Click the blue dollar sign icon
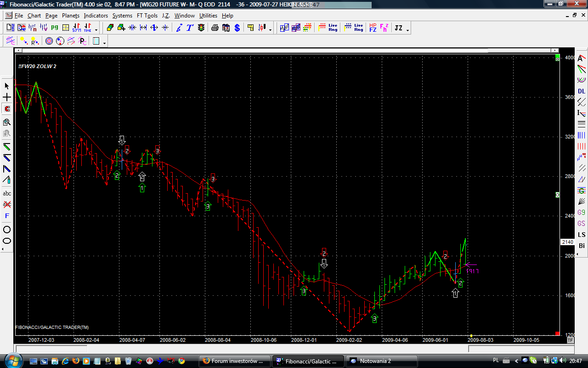588x368 pixels. click(x=237, y=28)
